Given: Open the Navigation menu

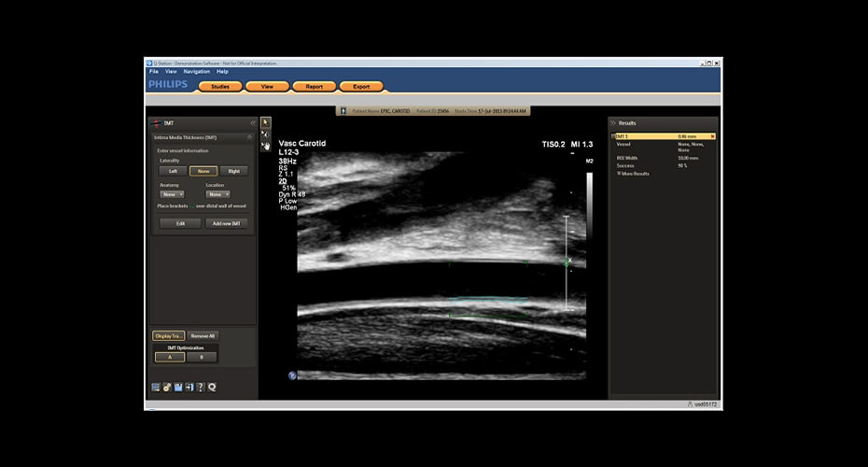Looking at the screenshot, I should pyautogui.click(x=196, y=71).
